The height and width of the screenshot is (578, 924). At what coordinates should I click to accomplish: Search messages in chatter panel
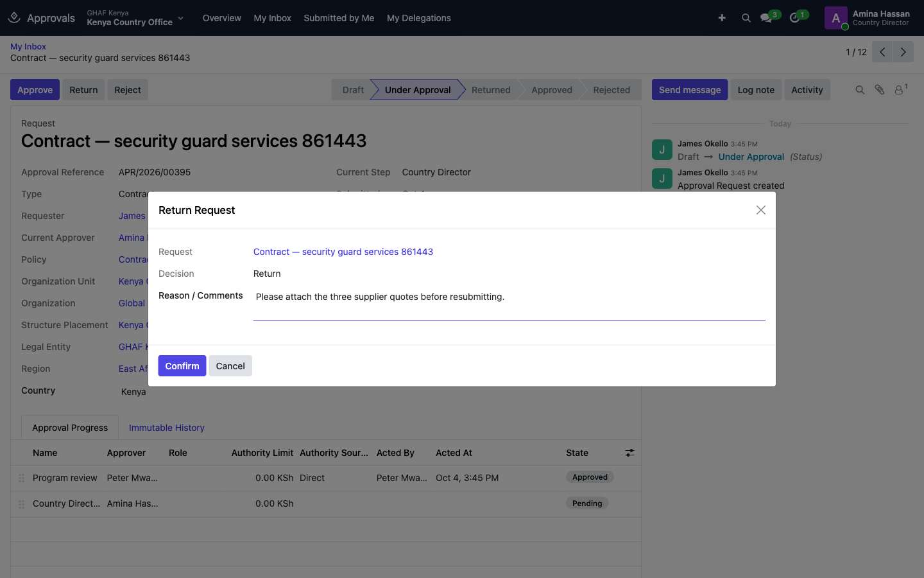tap(860, 90)
